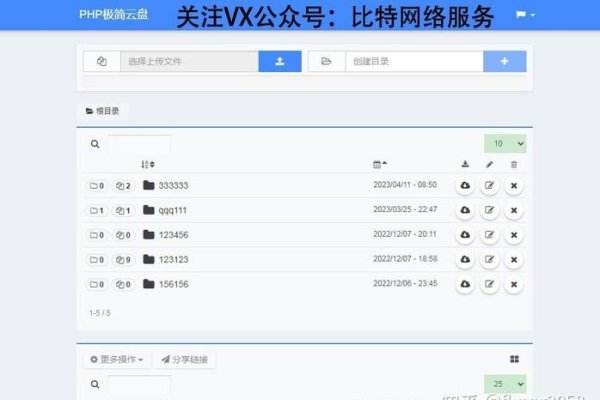
Task: Click the 1-5 / 5 pagination text
Action: 100,313
